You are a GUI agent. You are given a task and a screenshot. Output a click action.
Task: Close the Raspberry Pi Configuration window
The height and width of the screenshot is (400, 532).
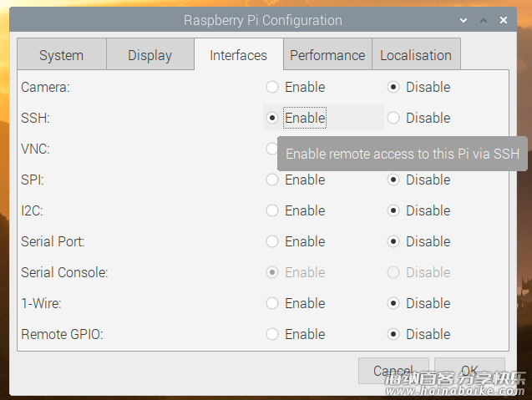coord(504,20)
